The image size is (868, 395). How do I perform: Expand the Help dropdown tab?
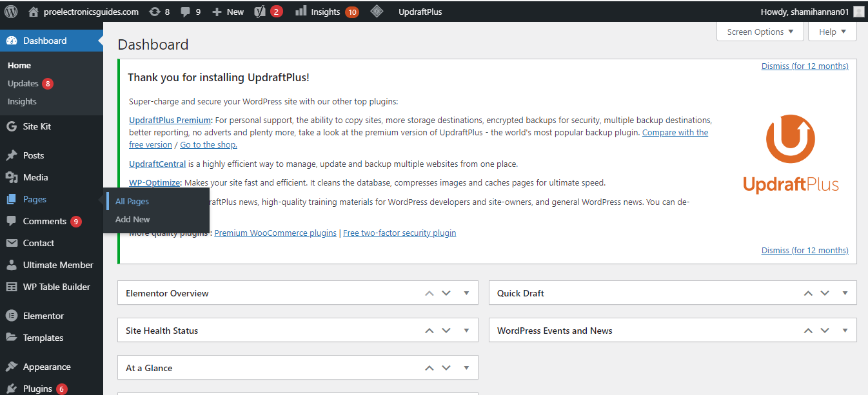(832, 32)
